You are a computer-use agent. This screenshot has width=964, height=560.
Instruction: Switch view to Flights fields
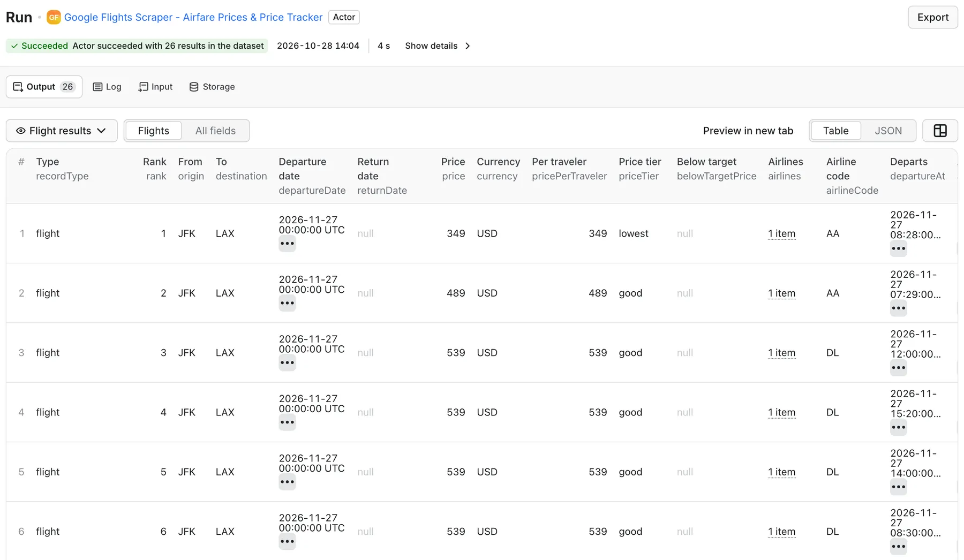[x=153, y=131]
